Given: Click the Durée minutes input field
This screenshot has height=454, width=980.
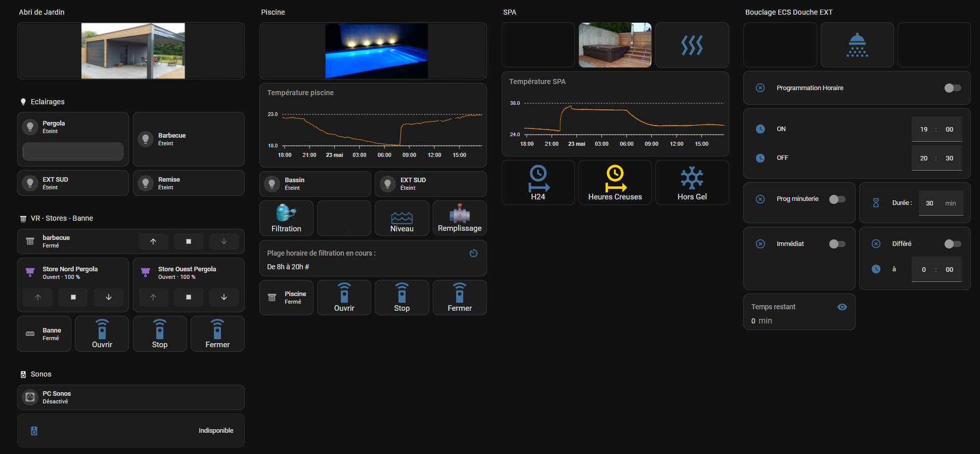Looking at the screenshot, I should click(929, 203).
